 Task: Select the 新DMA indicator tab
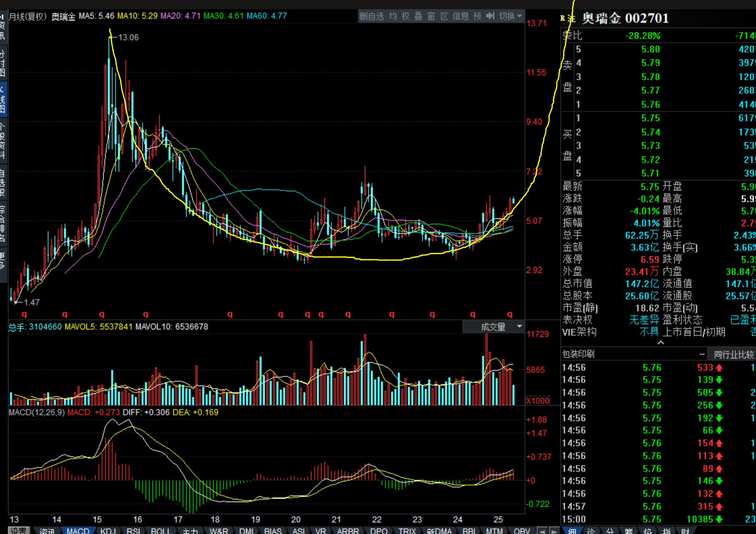(x=439, y=531)
